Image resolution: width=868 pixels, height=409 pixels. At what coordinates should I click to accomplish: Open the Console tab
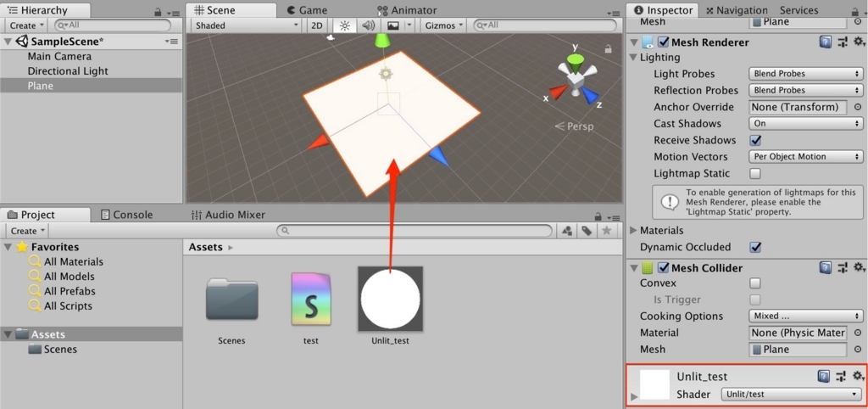tap(126, 215)
